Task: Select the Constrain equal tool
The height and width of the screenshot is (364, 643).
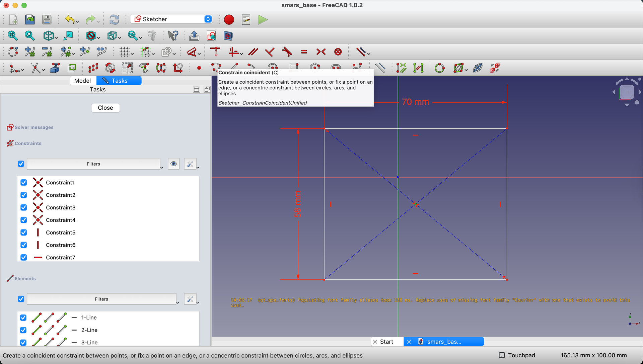Action: pyautogui.click(x=304, y=52)
